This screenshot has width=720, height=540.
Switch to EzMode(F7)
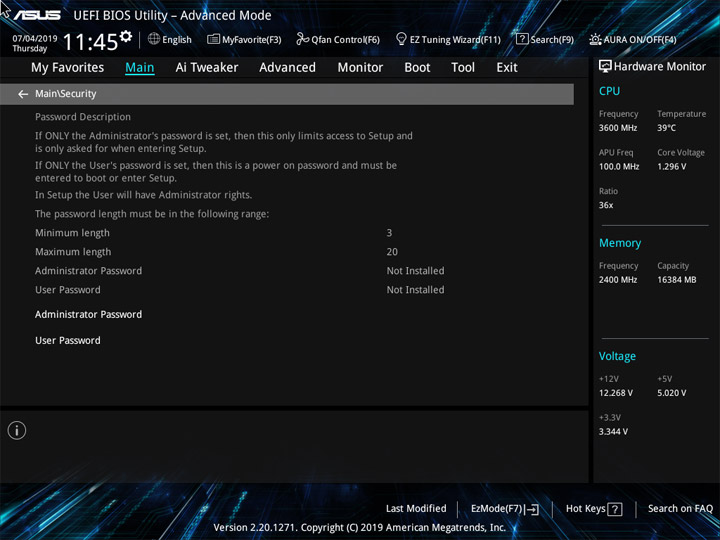[x=504, y=509]
